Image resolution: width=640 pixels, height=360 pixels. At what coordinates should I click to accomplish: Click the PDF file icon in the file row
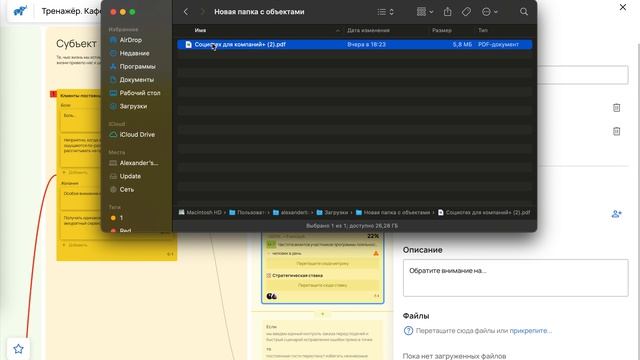pyautogui.click(x=188, y=44)
